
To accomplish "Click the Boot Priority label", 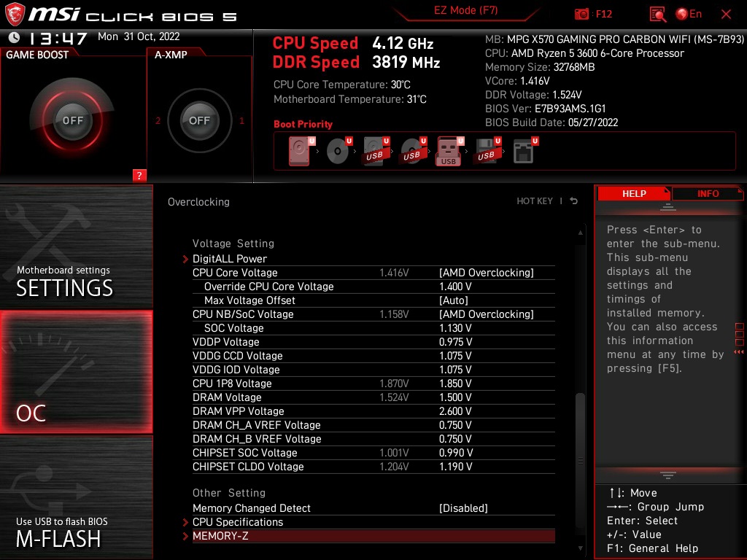I will click(303, 124).
